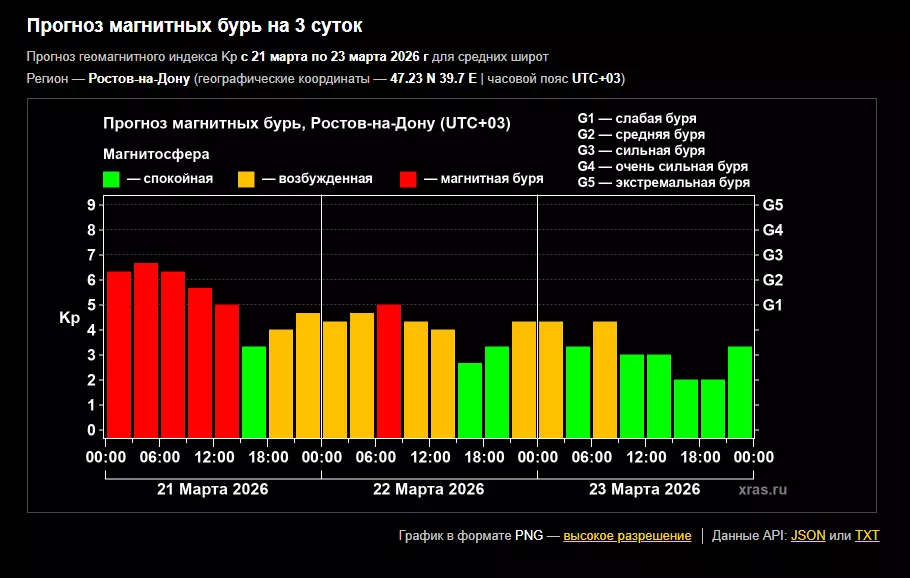Select the only green bar on 21 March

click(x=254, y=391)
